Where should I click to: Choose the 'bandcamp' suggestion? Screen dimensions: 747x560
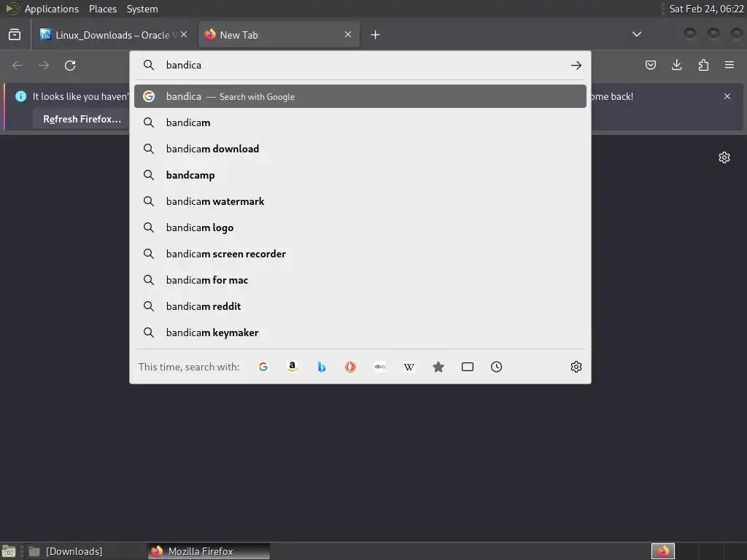(360, 175)
